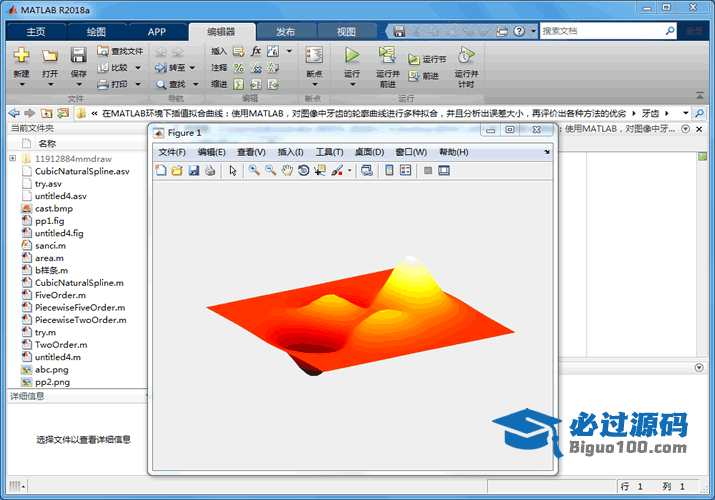Click the fx insert function icon
This screenshot has width=715, height=500.
pyautogui.click(x=256, y=51)
